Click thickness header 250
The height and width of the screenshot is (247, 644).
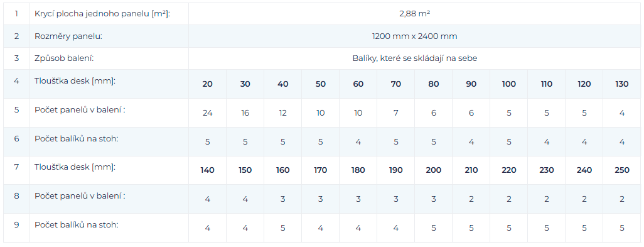click(x=622, y=170)
